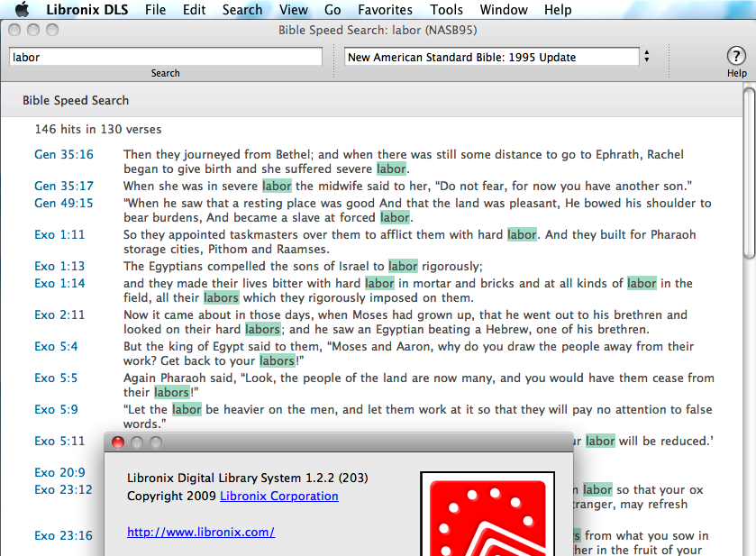Viewport: 756px width, 556px height.
Task: Open the Exo 5:11 verse reference
Action: [59, 442]
